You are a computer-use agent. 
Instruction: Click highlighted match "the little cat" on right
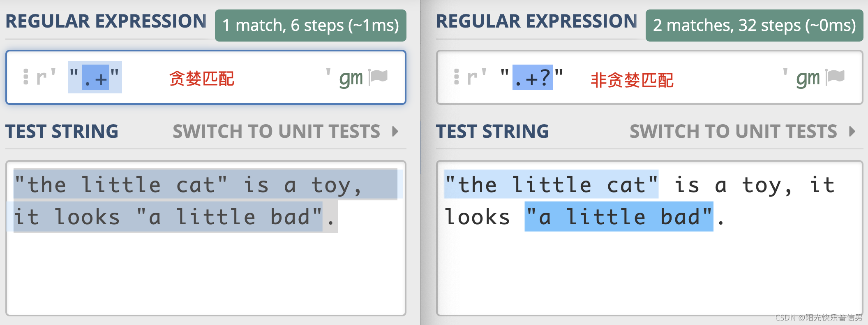tap(551, 184)
